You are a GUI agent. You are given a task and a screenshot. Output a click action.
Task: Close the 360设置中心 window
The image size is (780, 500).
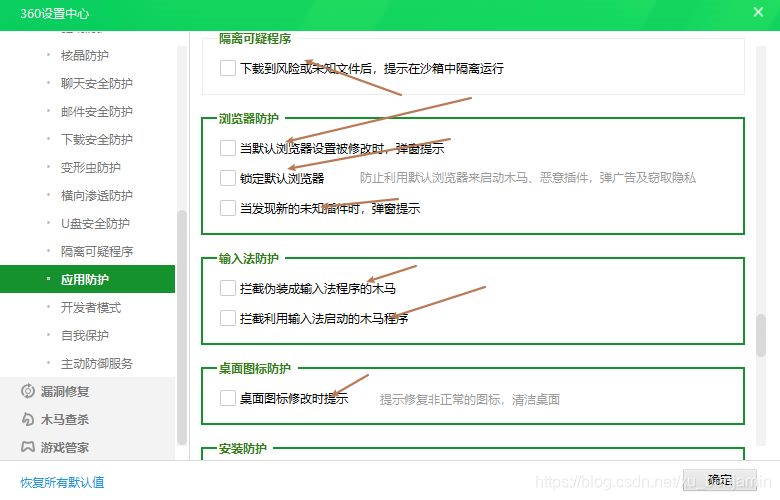click(x=758, y=12)
